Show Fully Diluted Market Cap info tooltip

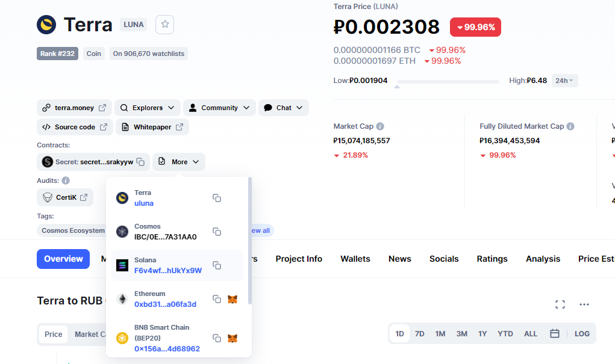pos(570,126)
